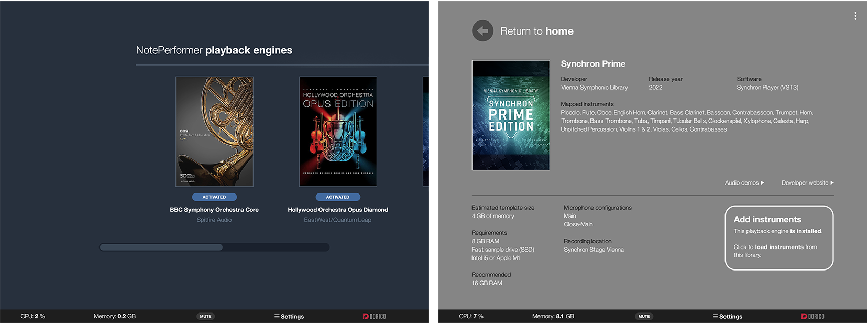The height and width of the screenshot is (324, 868).
Task: Click the CPU: 7 % readout in the right window
Action: pos(471,316)
